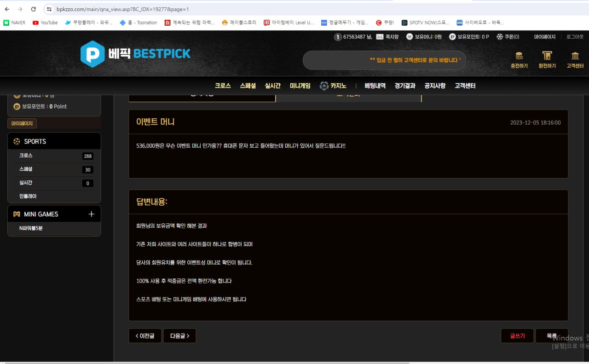
Task: Select 공지사항 in the navigation bar
Action: pyautogui.click(x=435, y=86)
